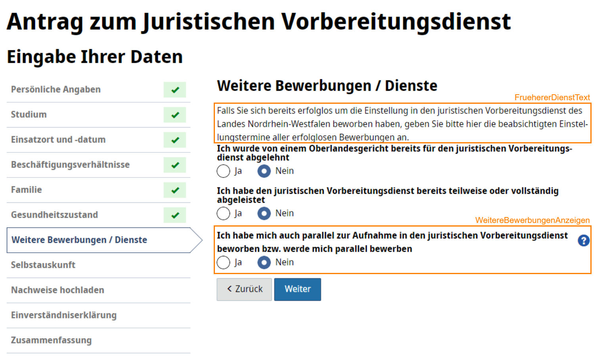Open the Familie step

(98, 190)
